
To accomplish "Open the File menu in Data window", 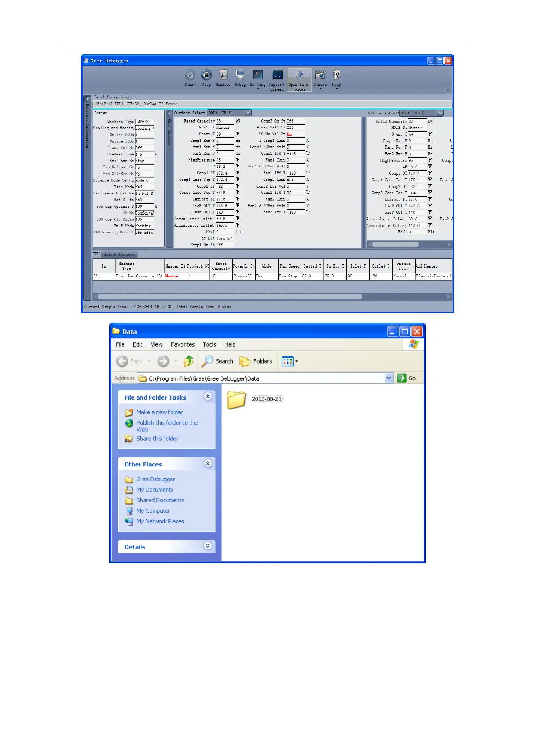I will click(x=120, y=344).
